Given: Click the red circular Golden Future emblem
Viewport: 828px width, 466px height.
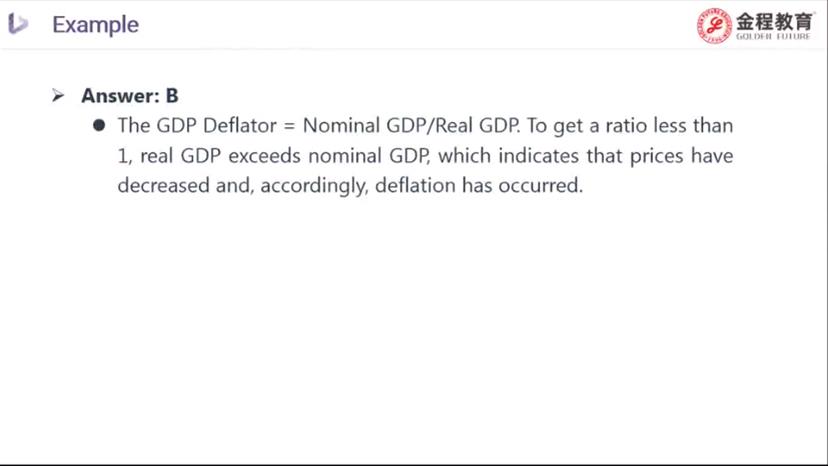Looking at the screenshot, I should (714, 26).
